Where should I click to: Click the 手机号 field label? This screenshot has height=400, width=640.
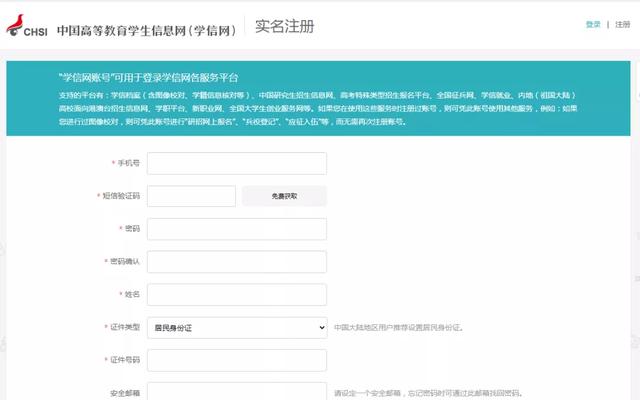pos(129,163)
